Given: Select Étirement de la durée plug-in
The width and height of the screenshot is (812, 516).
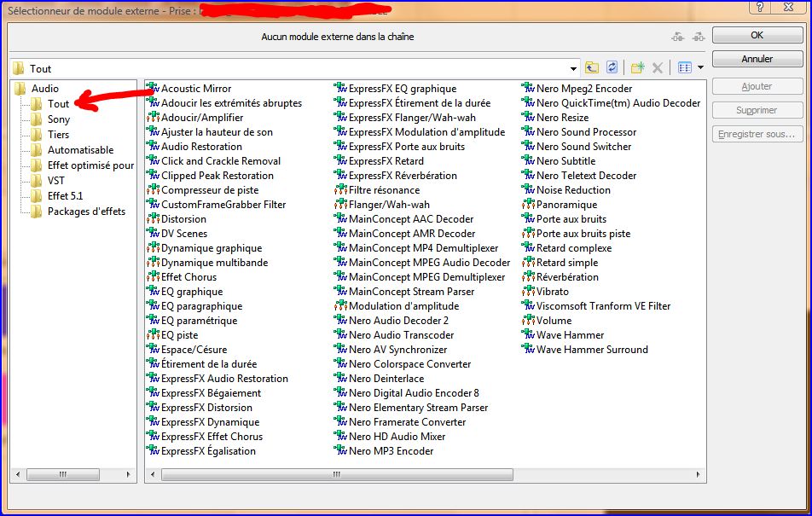Looking at the screenshot, I should tap(209, 363).
